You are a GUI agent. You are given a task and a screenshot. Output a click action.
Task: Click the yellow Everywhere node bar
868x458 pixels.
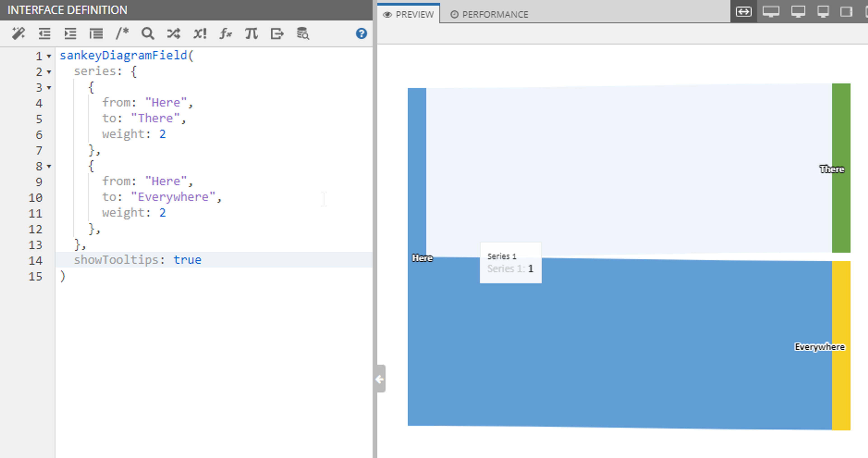[x=841, y=346]
